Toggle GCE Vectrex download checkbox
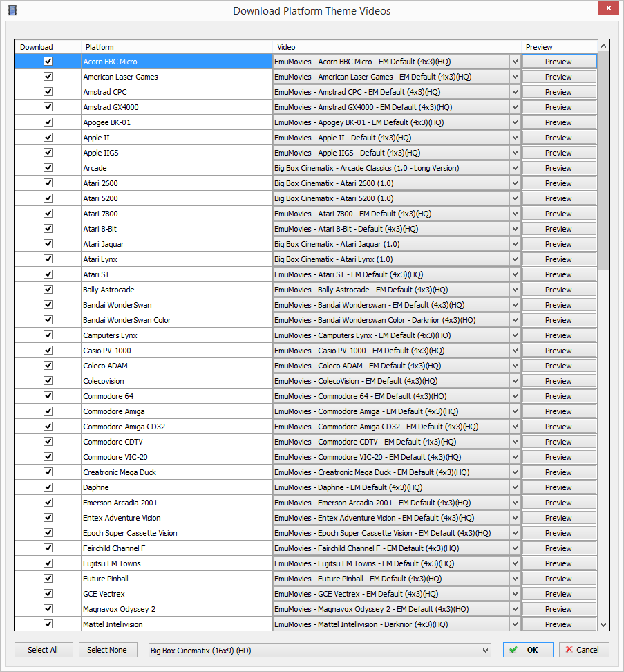The image size is (624, 672). point(48,594)
